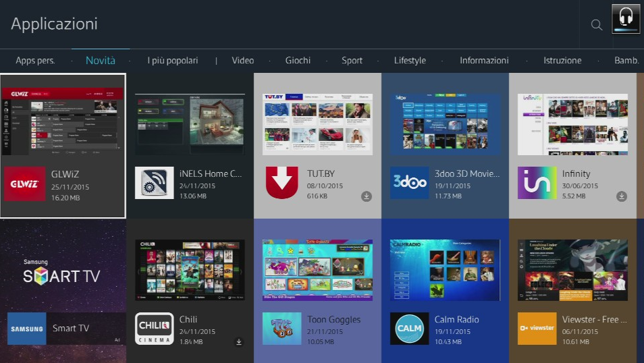Open the Toon Goggles cartoon preview
The height and width of the screenshot is (363, 644).
[317, 270]
